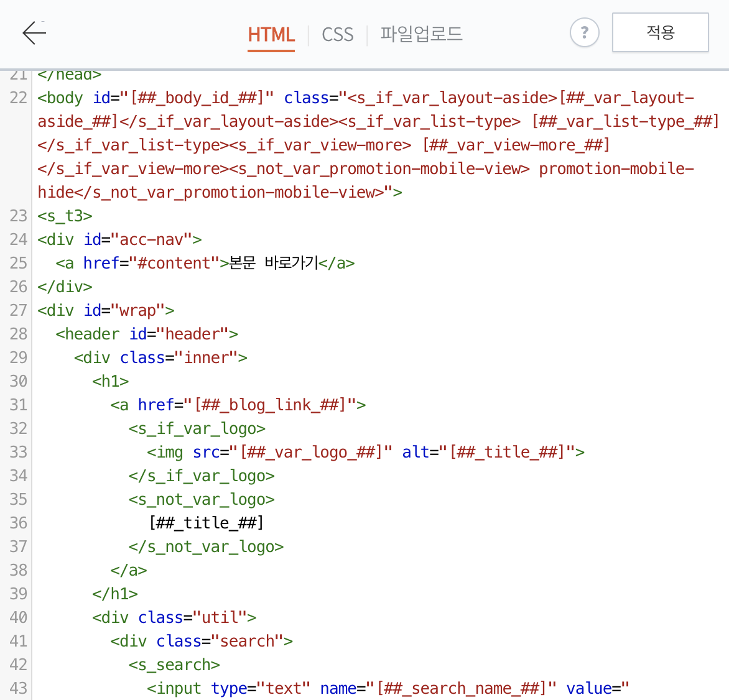The height and width of the screenshot is (700, 729).
Task: Click the </h1> closing tag
Action: tap(115, 594)
